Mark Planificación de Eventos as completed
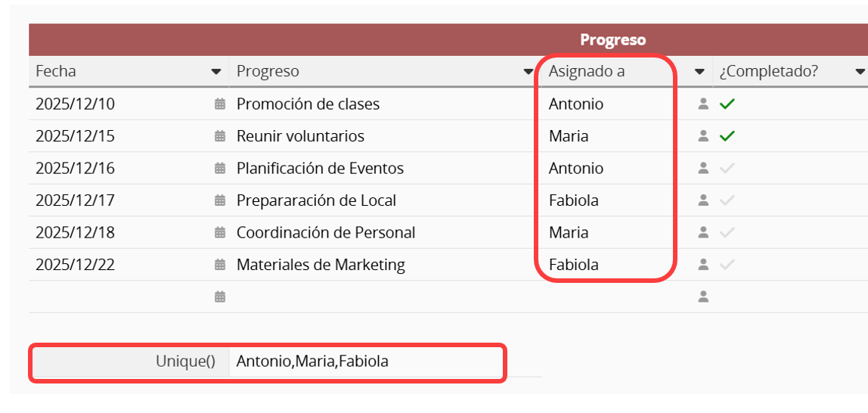 [x=727, y=169]
